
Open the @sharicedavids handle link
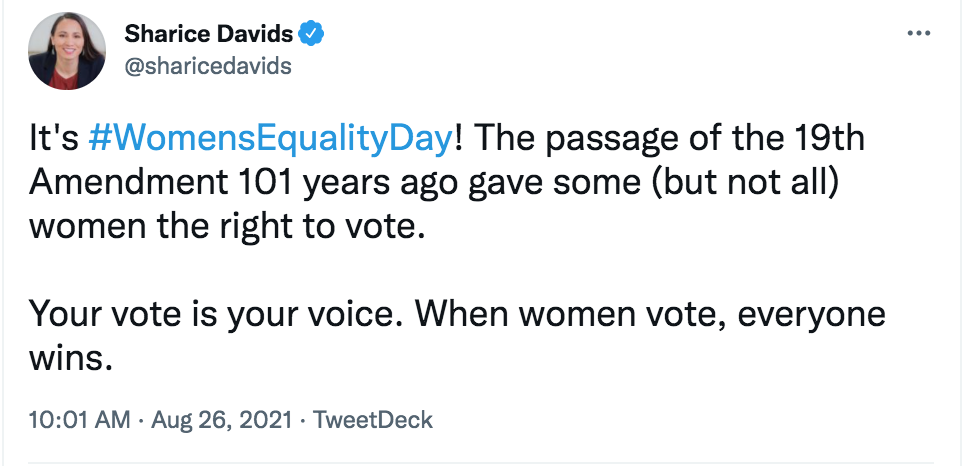[207, 66]
